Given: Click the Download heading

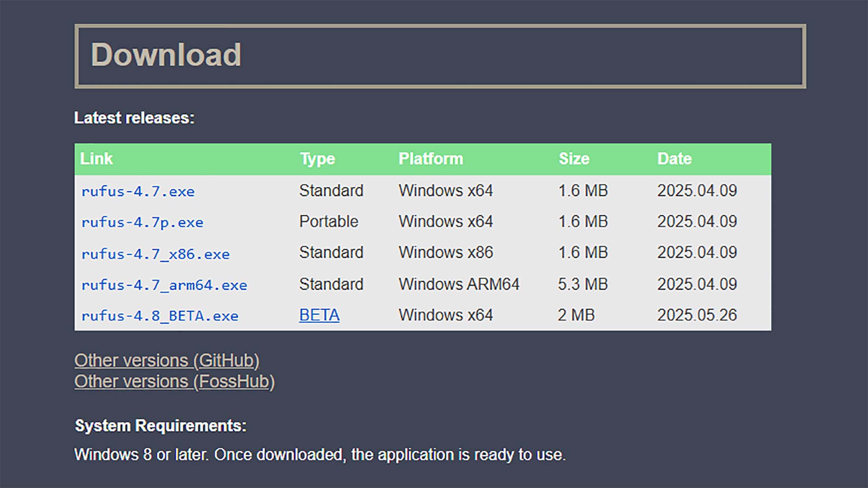Looking at the screenshot, I should coord(166,55).
